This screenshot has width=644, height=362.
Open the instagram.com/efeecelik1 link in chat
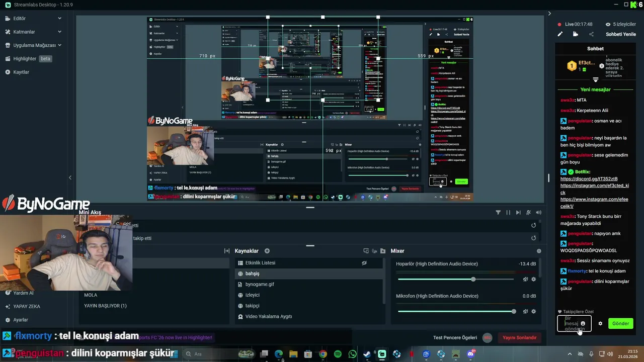pos(594,203)
